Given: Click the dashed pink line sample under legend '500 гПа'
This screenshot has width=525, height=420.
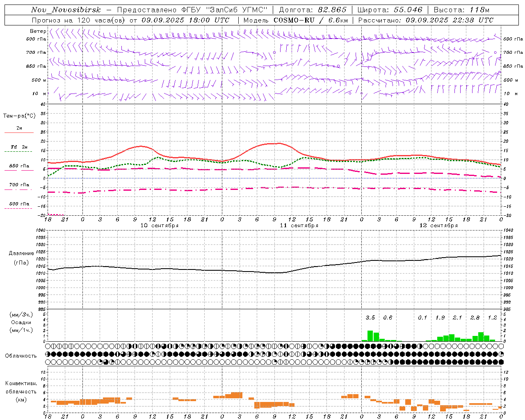Looking at the screenshot, I should tap(18, 208).
